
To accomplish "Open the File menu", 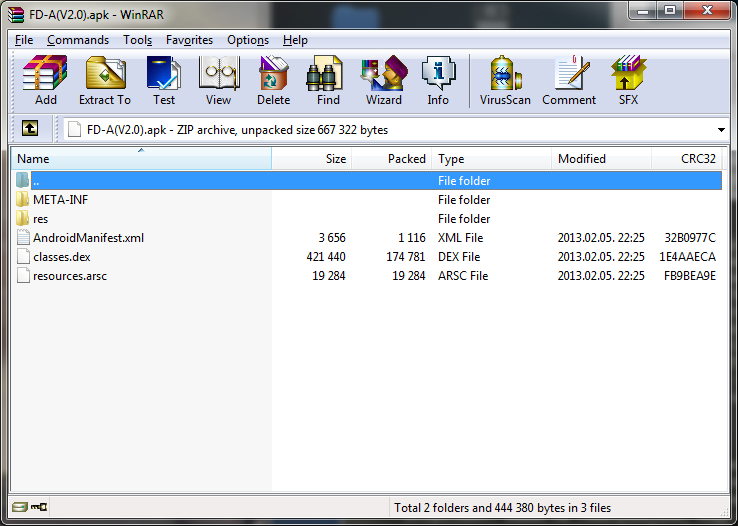I will click(24, 40).
